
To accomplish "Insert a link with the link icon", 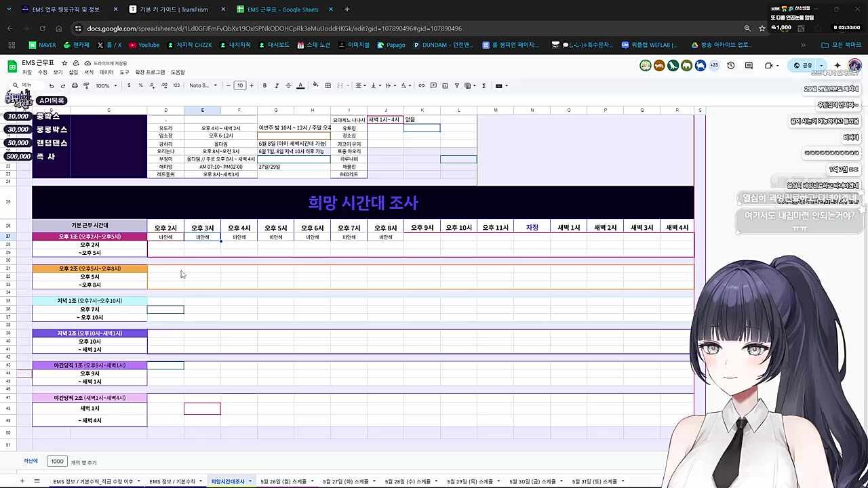I will (422, 86).
